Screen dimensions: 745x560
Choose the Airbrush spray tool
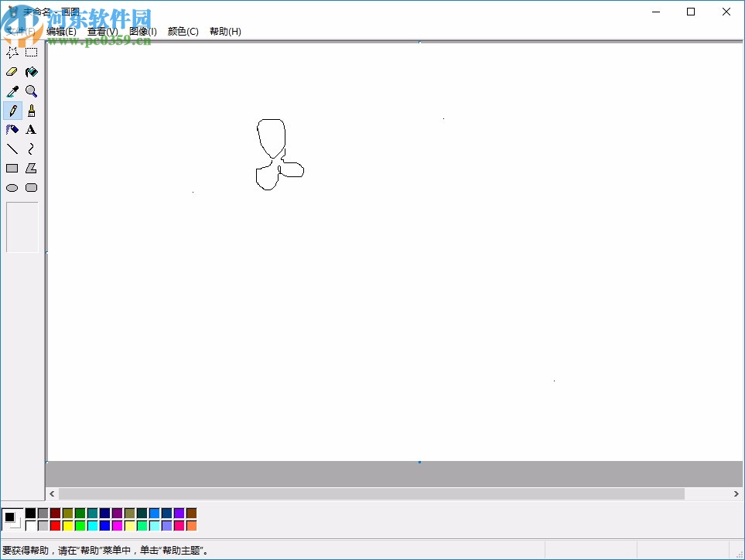12,129
